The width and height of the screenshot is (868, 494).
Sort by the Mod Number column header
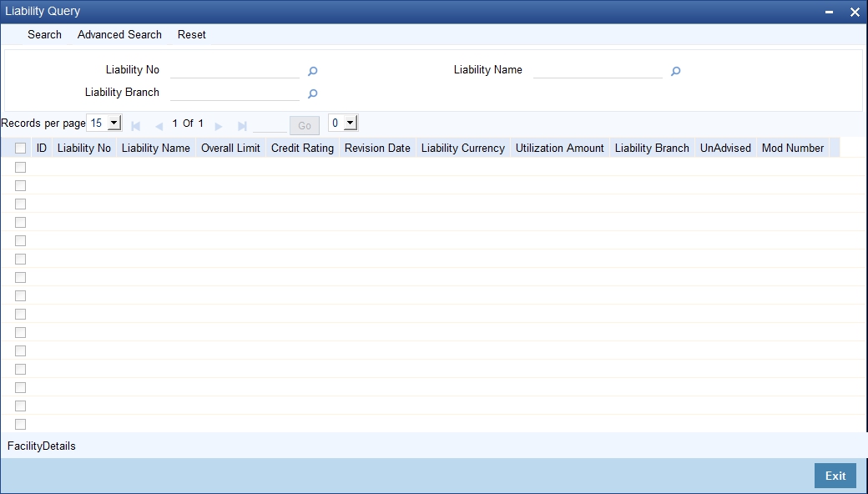point(793,149)
